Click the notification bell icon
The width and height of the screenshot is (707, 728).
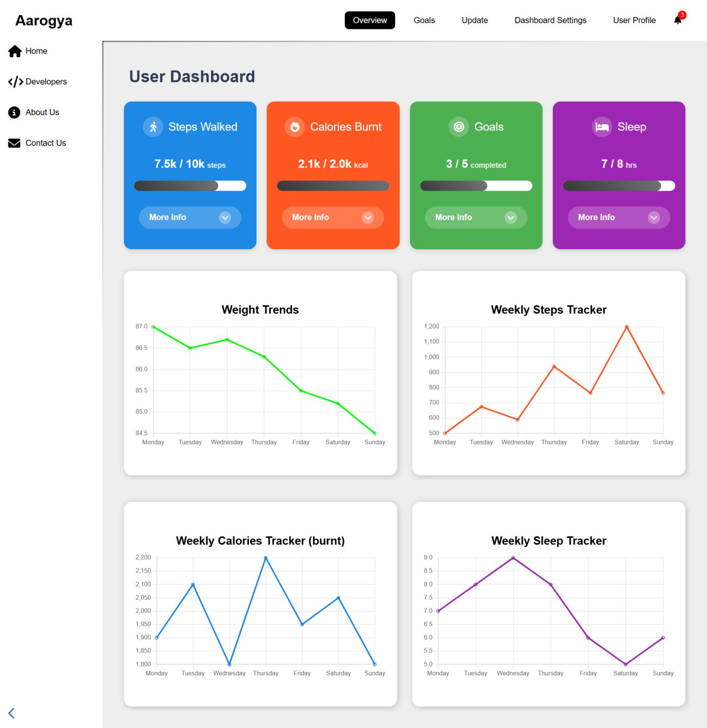(678, 20)
